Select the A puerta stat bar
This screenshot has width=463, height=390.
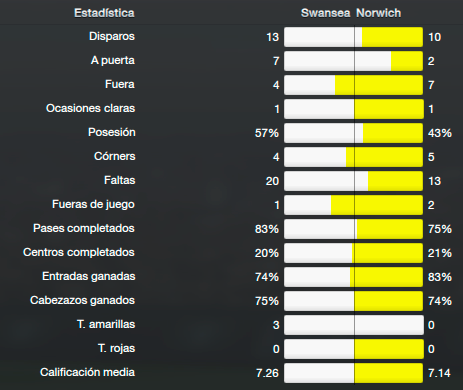354,61
